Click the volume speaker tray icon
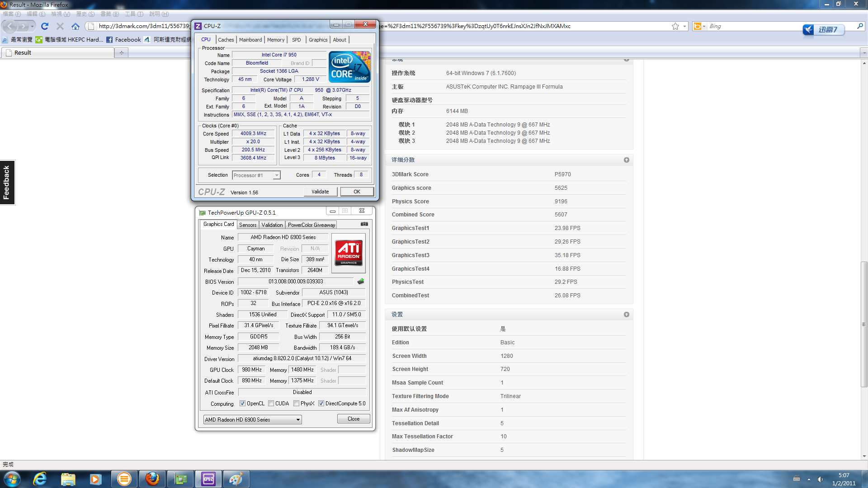Image resolution: width=868 pixels, height=488 pixels. point(820,479)
